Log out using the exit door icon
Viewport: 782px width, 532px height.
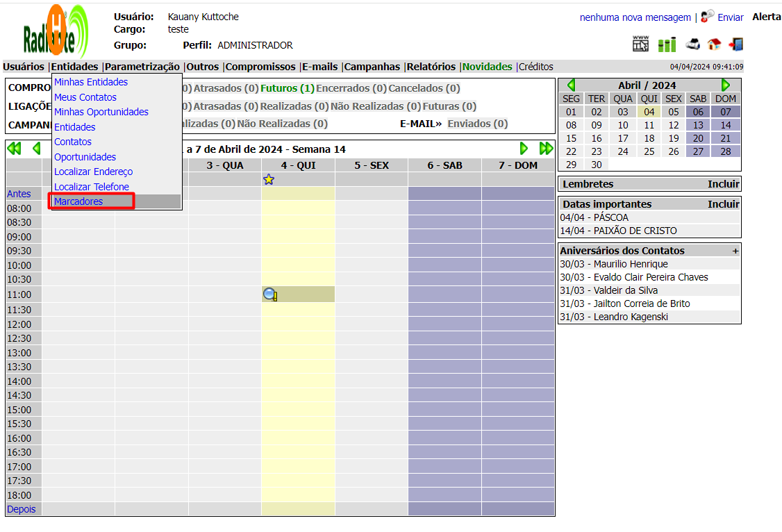735,44
